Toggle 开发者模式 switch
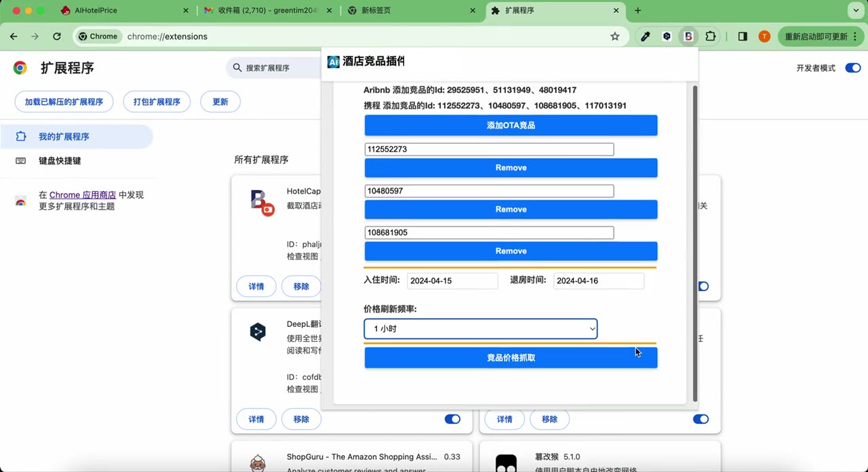The width and height of the screenshot is (868, 472). coord(853,68)
